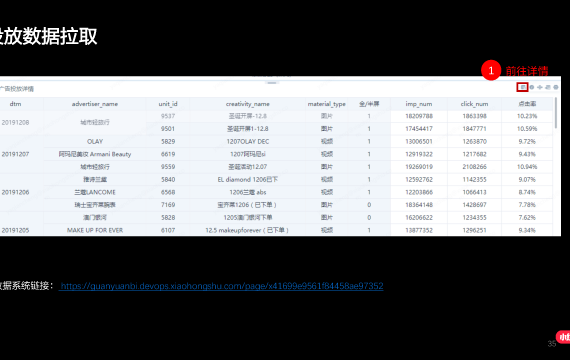Click creativity cell 1207OLAY DEC

coord(248,141)
